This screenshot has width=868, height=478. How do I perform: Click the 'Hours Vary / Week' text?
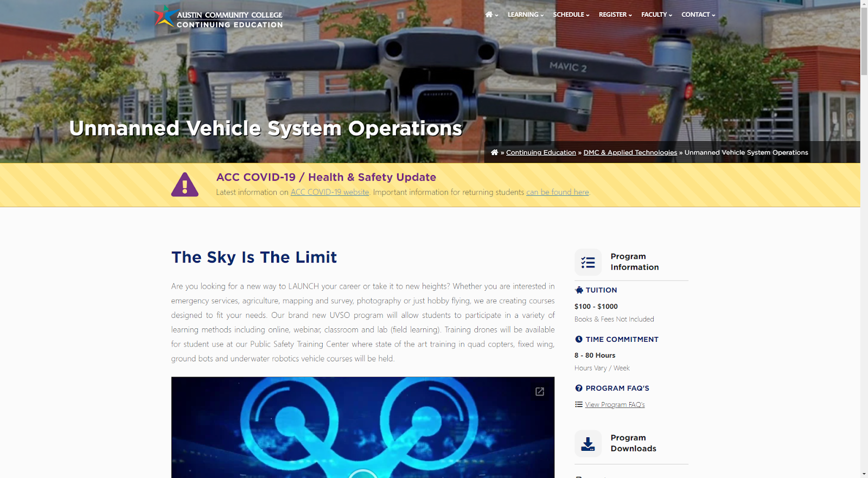point(602,368)
